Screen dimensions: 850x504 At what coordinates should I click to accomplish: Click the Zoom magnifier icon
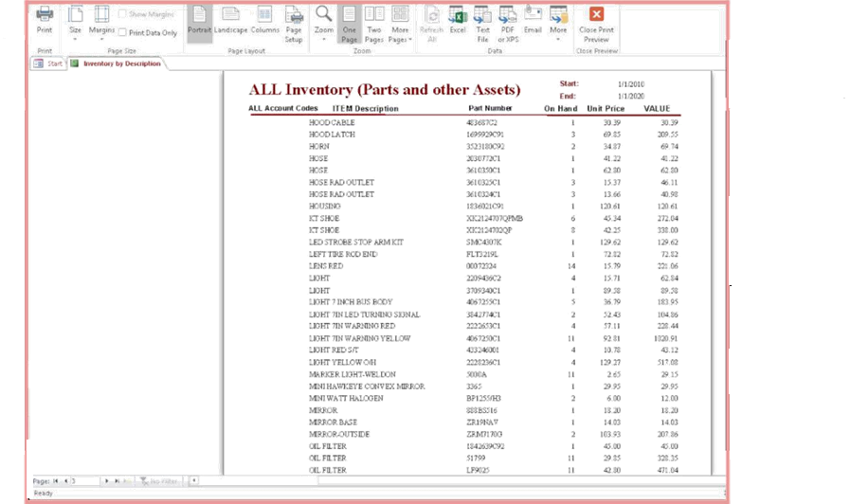324,14
